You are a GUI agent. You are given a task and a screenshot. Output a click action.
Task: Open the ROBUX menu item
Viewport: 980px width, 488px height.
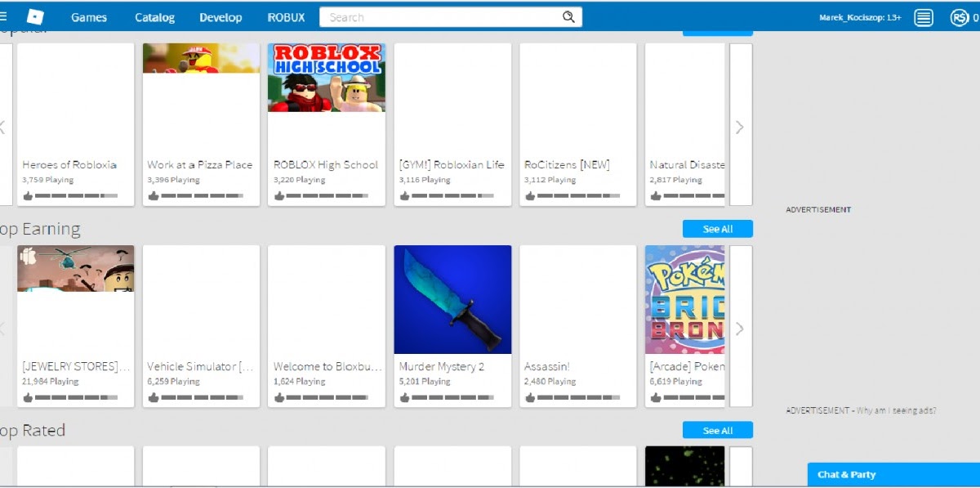[x=286, y=17]
